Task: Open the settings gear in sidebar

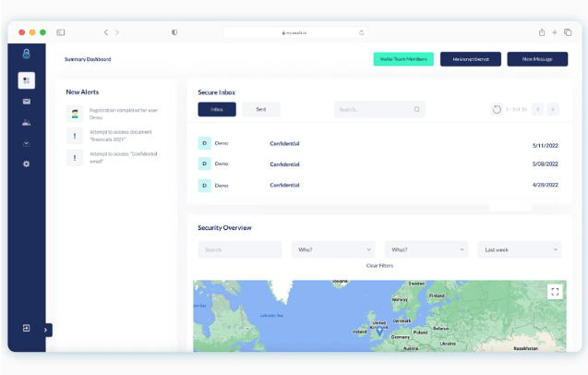Action: tap(26, 163)
